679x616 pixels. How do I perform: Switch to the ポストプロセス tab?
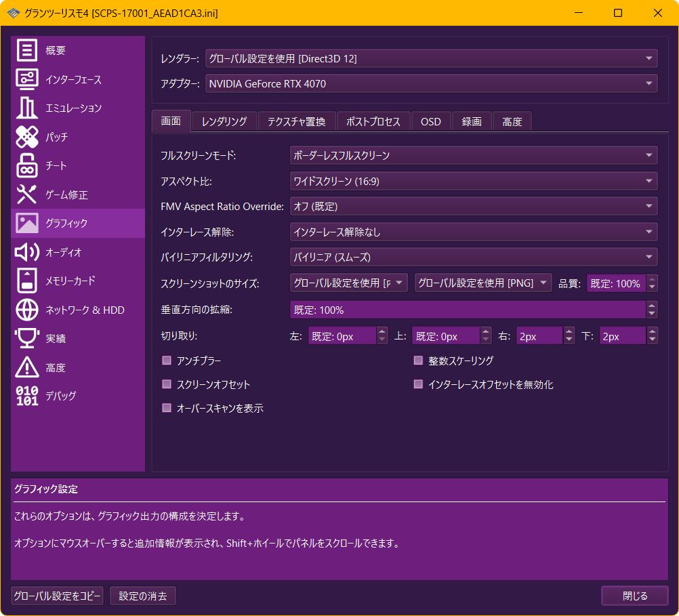pos(373,121)
